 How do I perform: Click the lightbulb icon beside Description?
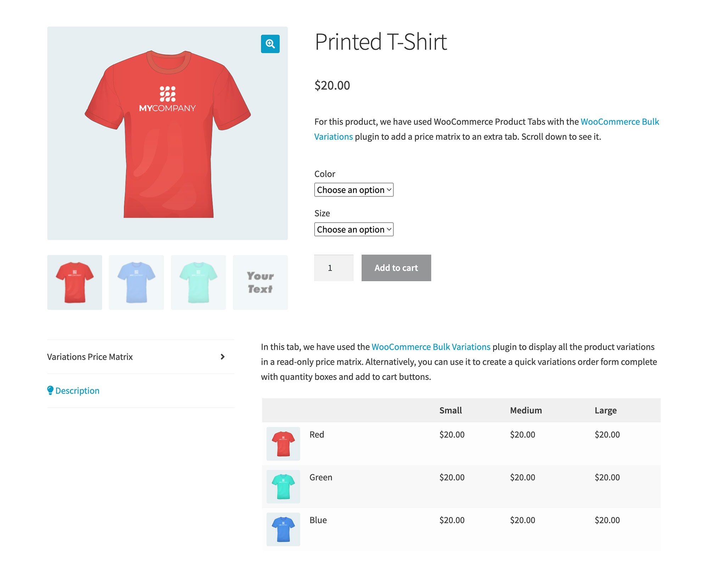tap(50, 390)
